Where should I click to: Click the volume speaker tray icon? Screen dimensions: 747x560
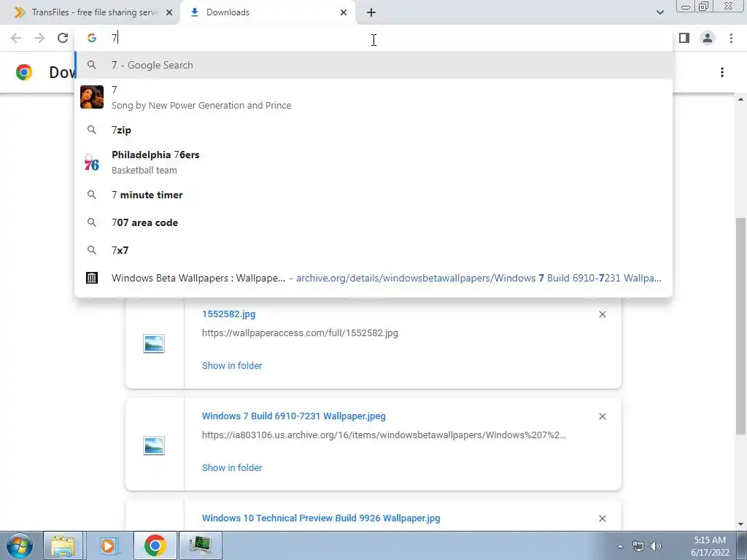click(656, 546)
